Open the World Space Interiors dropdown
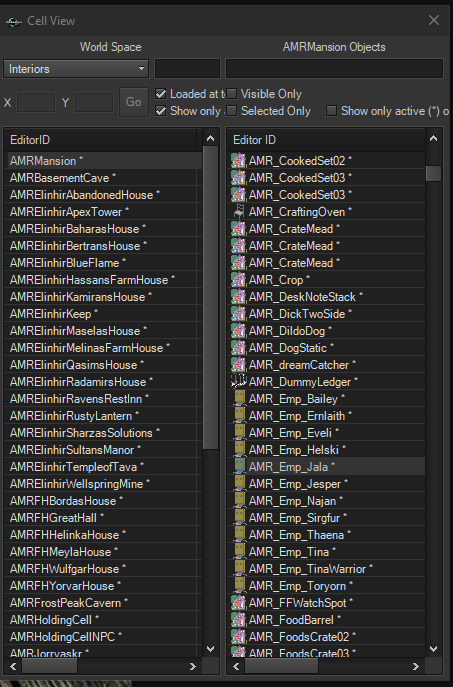The width and height of the screenshot is (453, 687). pos(76,69)
